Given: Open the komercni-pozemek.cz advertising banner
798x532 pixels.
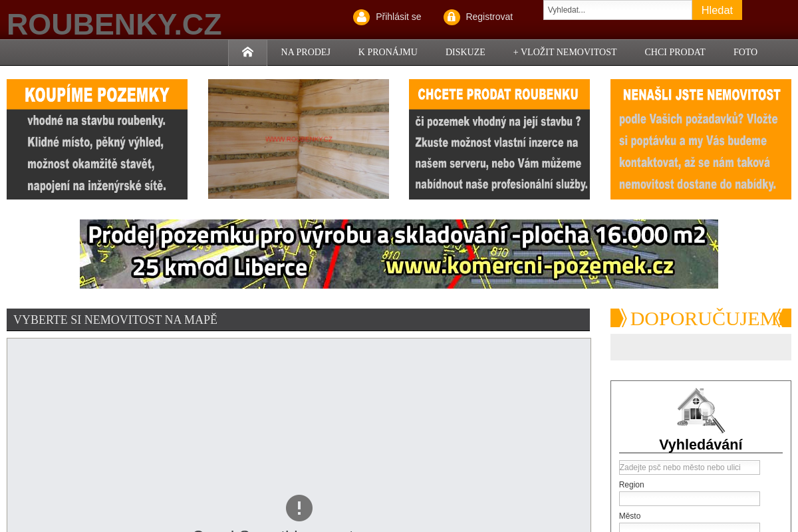Looking at the screenshot, I should pos(398,253).
